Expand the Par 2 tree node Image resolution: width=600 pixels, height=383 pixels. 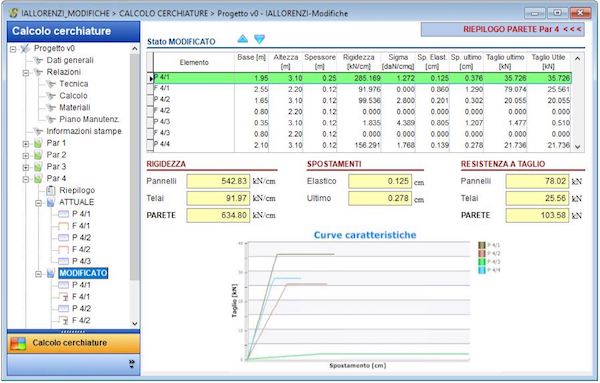(x=26, y=156)
